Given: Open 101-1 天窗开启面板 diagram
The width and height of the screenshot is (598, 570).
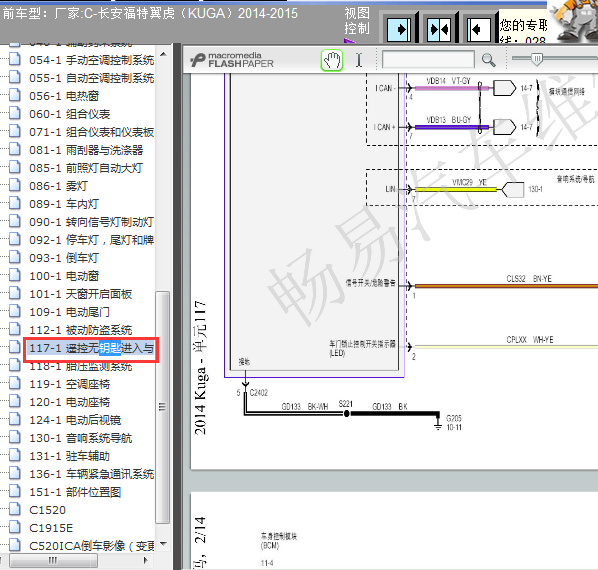Looking at the screenshot, I should coord(81,294).
